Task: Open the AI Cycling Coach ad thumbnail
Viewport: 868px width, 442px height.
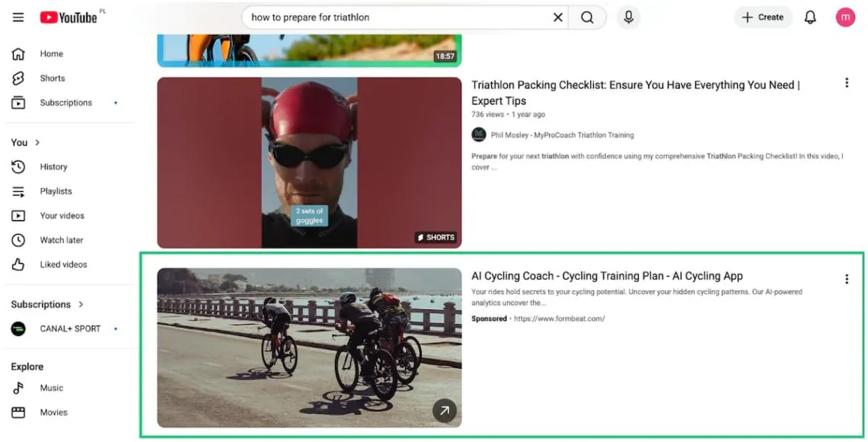Action: point(308,348)
